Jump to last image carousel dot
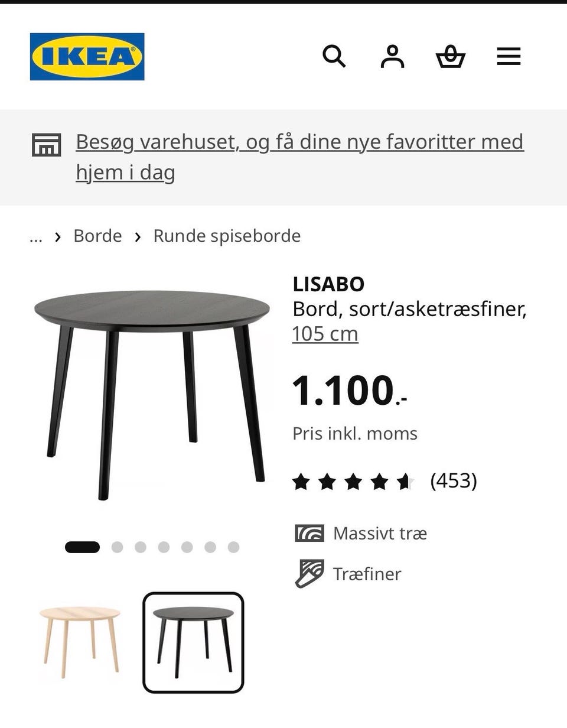 click(233, 547)
